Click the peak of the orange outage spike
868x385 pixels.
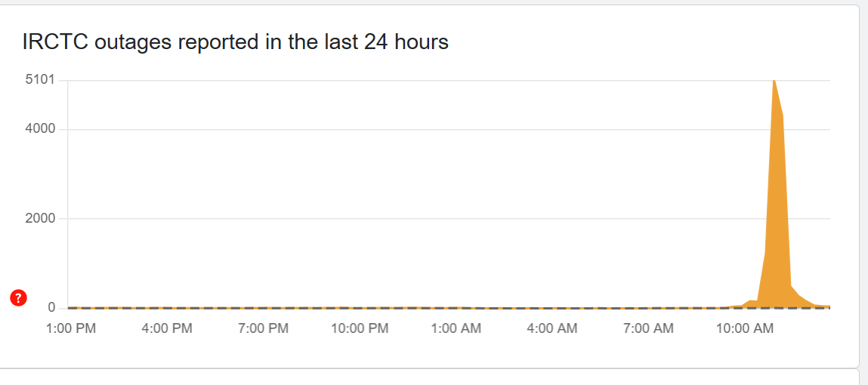[x=774, y=81]
